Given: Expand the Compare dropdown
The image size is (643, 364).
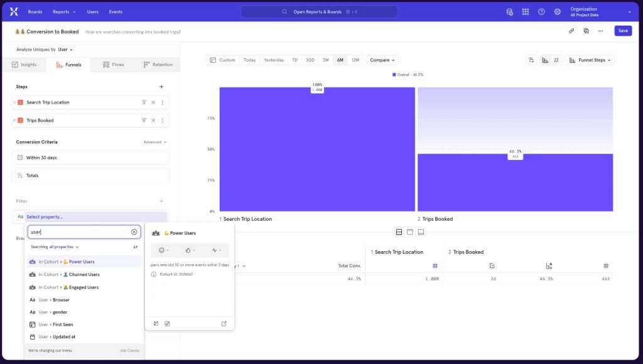Looking at the screenshot, I should pos(383,60).
